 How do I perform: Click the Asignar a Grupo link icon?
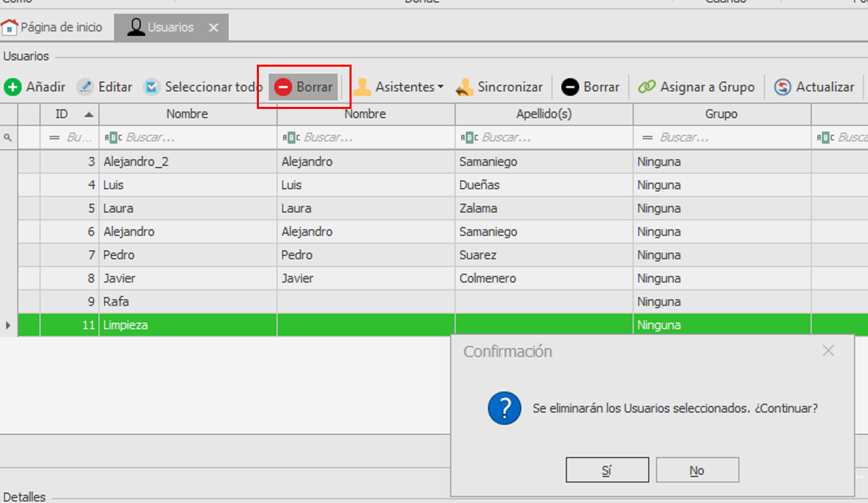[647, 87]
